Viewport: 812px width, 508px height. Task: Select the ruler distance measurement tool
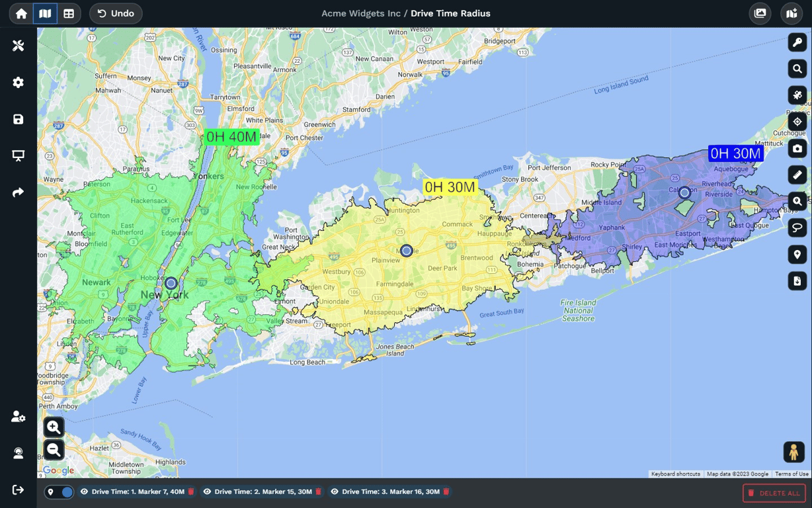pos(797,175)
